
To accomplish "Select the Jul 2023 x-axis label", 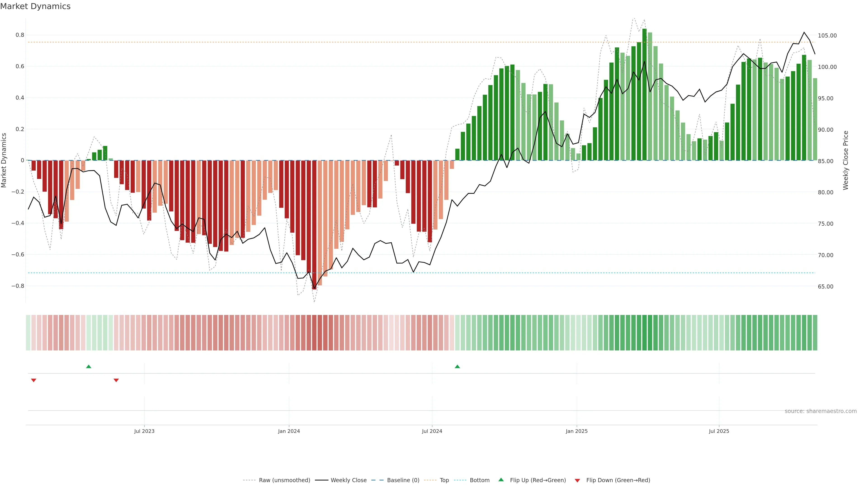I will pyautogui.click(x=144, y=431).
